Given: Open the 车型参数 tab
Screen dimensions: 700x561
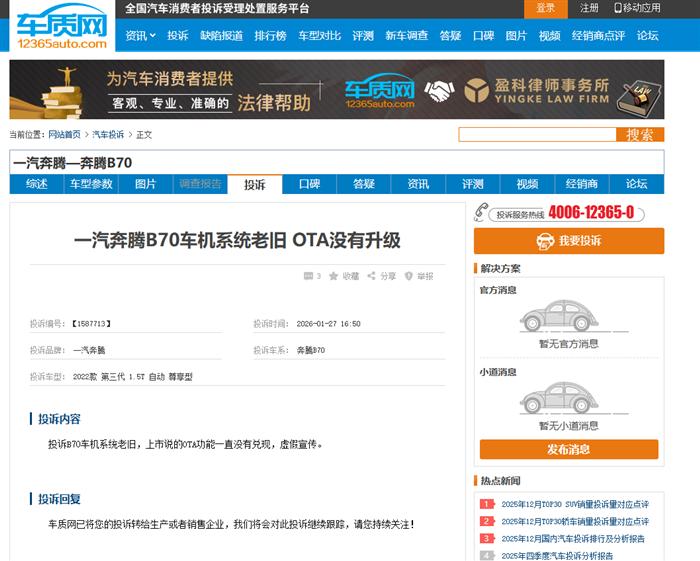Looking at the screenshot, I should point(90,184).
